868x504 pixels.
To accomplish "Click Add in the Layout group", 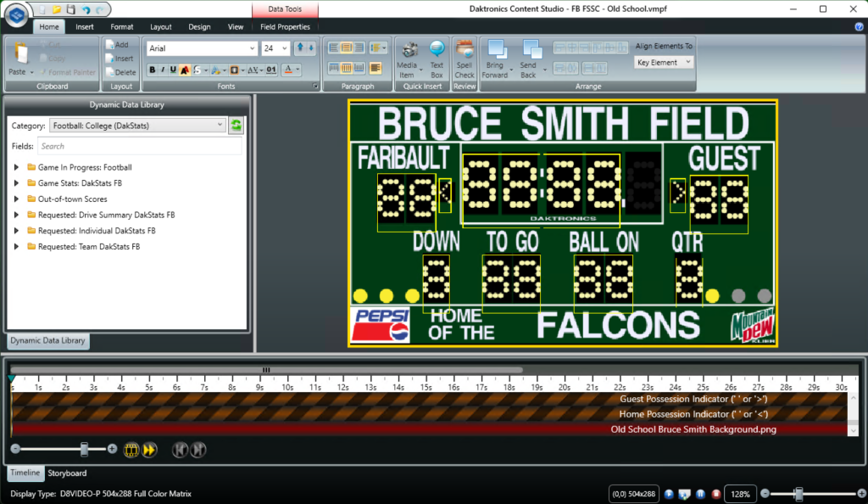I will tap(120, 45).
